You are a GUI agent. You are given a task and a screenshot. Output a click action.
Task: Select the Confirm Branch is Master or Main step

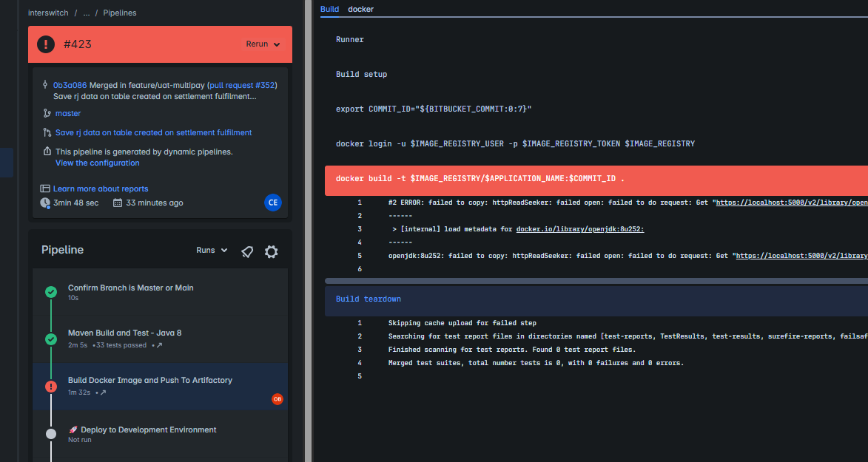pyautogui.click(x=130, y=288)
